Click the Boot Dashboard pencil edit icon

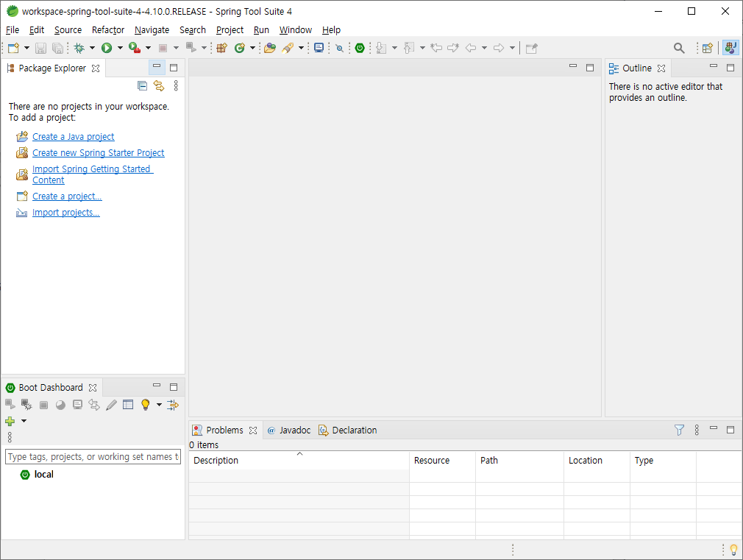coord(111,405)
